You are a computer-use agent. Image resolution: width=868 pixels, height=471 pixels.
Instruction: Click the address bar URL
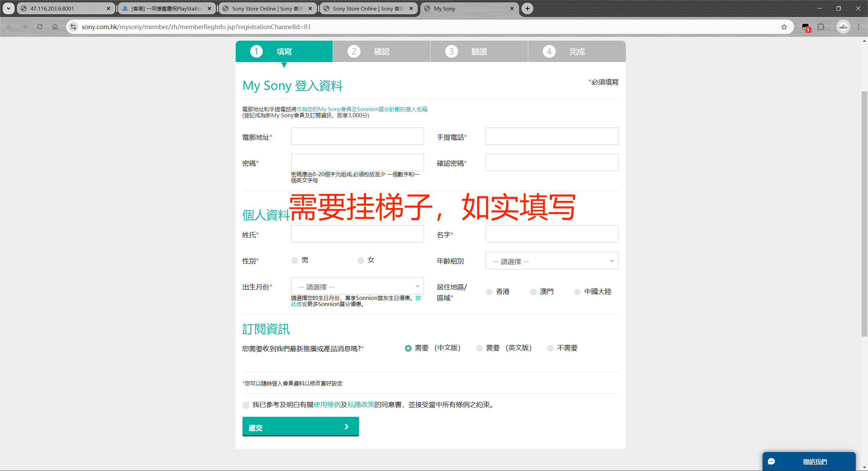coord(196,27)
